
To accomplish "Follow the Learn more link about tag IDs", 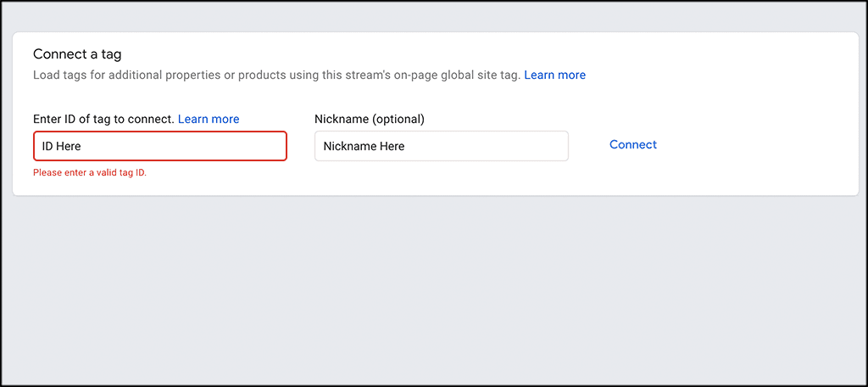I will tap(209, 119).
